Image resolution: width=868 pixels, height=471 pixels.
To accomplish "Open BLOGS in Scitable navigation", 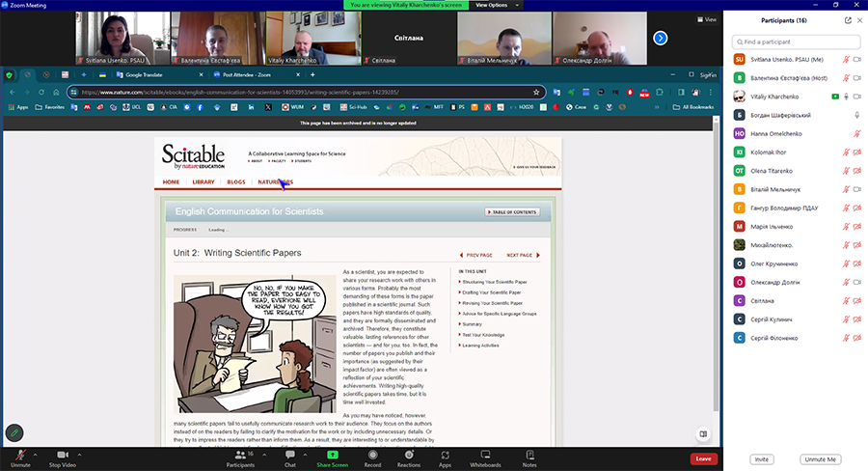I will coord(236,181).
